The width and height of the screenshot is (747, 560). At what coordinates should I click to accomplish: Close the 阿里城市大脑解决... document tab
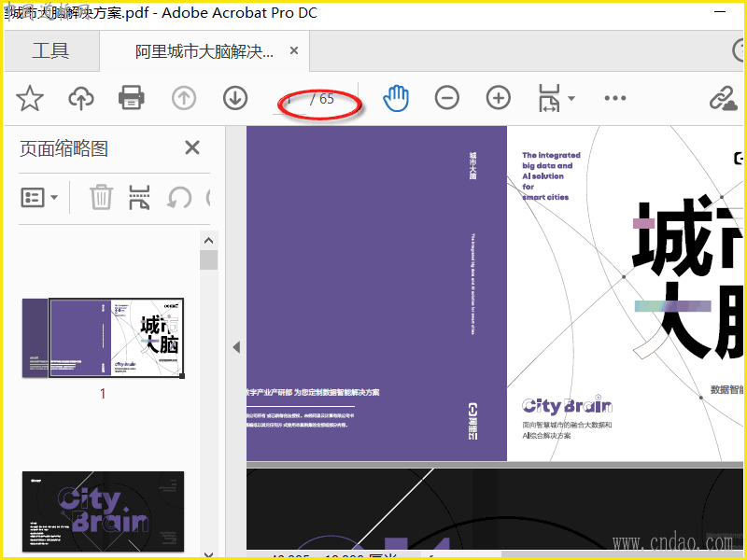click(294, 50)
